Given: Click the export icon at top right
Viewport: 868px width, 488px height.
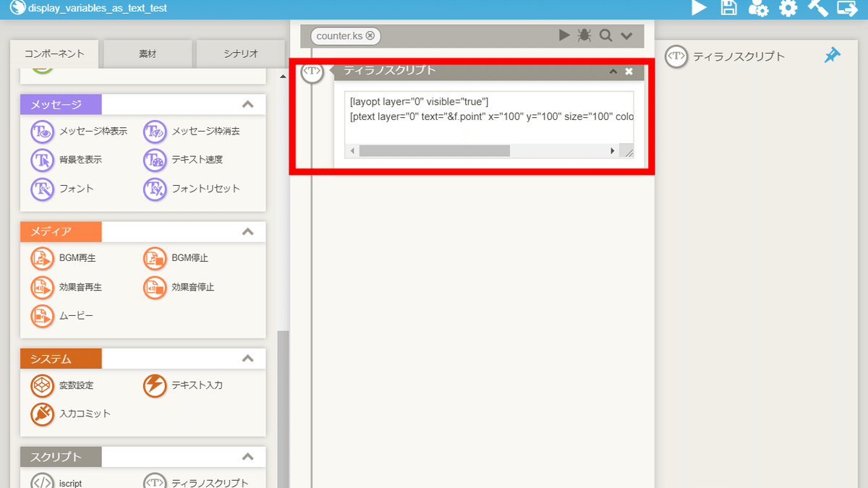Looking at the screenshot, I should click(847, 8).
